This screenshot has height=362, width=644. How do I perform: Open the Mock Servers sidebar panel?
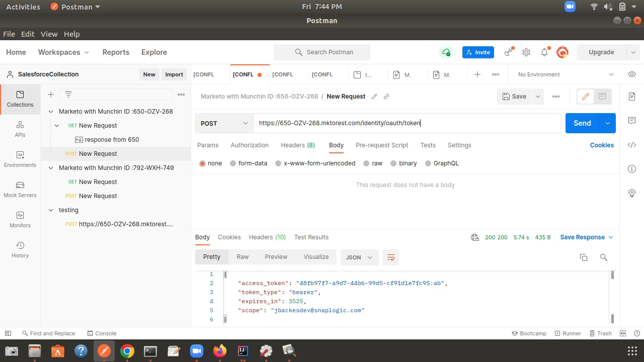[20, 190]
